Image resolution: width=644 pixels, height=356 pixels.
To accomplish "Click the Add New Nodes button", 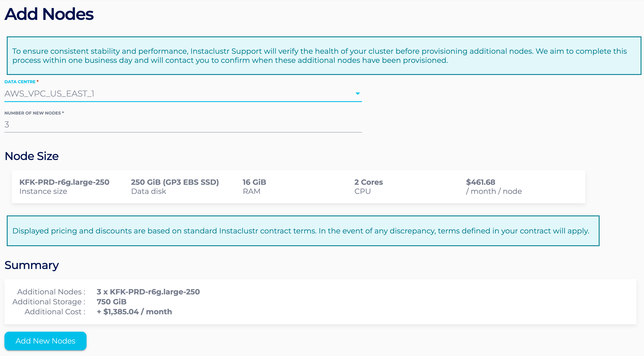I will pyautogui.click(x=45, y=341).
